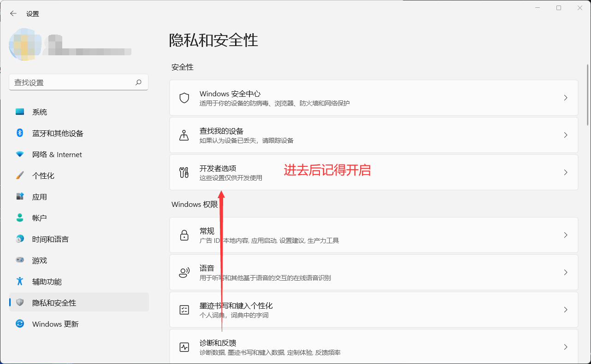
Task: Click the 隐私和安全性 page title
Action: pos(213,40)
